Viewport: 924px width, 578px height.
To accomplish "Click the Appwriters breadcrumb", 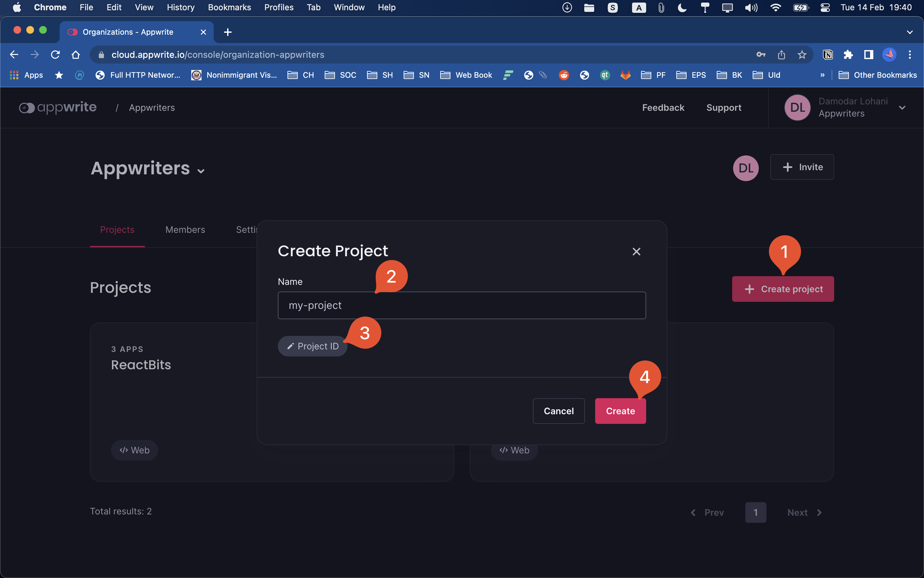I will click(x=152, y=108).
